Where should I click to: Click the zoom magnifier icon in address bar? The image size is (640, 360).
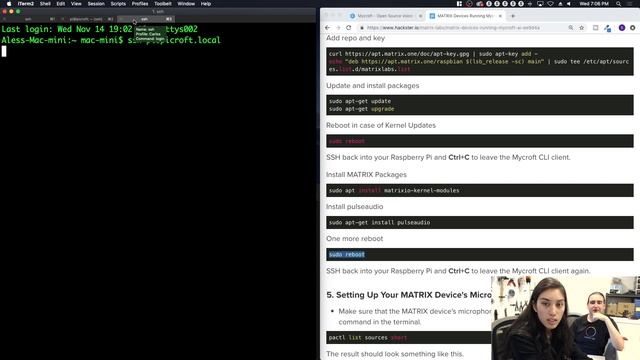tap(571, 28)
